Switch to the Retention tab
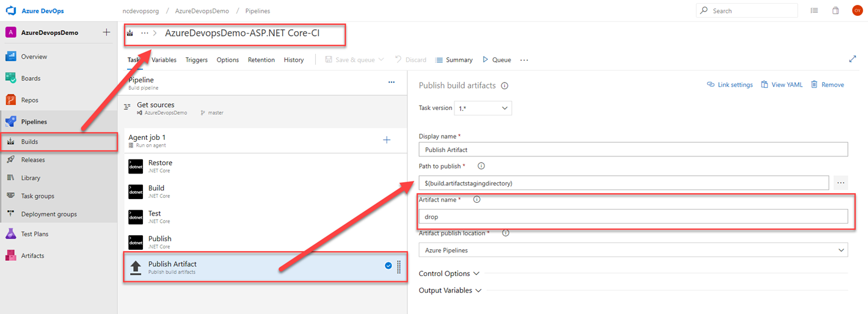Screen dimensions: 868x314 tap(261, 60)
